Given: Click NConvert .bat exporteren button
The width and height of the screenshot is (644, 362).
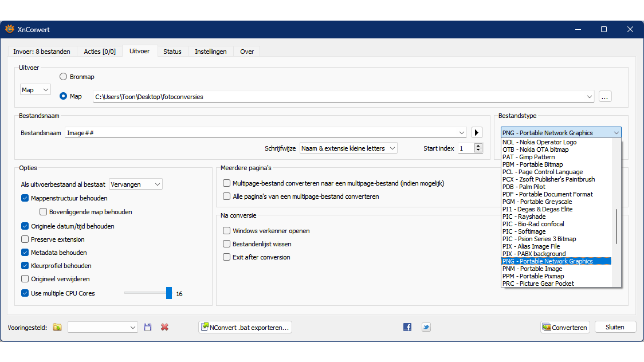Looking at the screenshot, I should coord(245,328).
